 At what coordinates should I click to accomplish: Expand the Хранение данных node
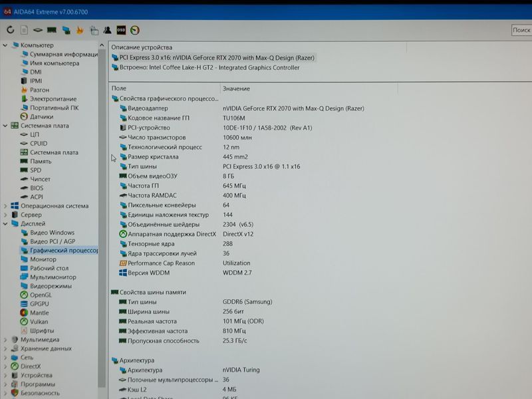tap(5, 348)
